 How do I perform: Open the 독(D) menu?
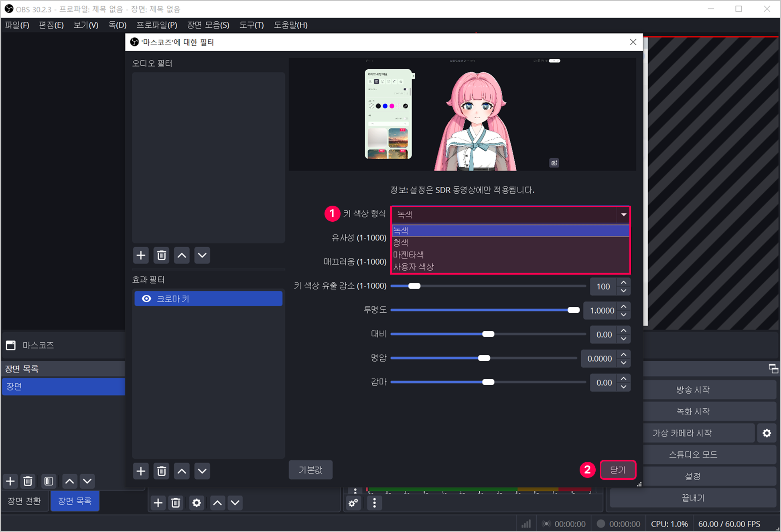tap(118, 25)
